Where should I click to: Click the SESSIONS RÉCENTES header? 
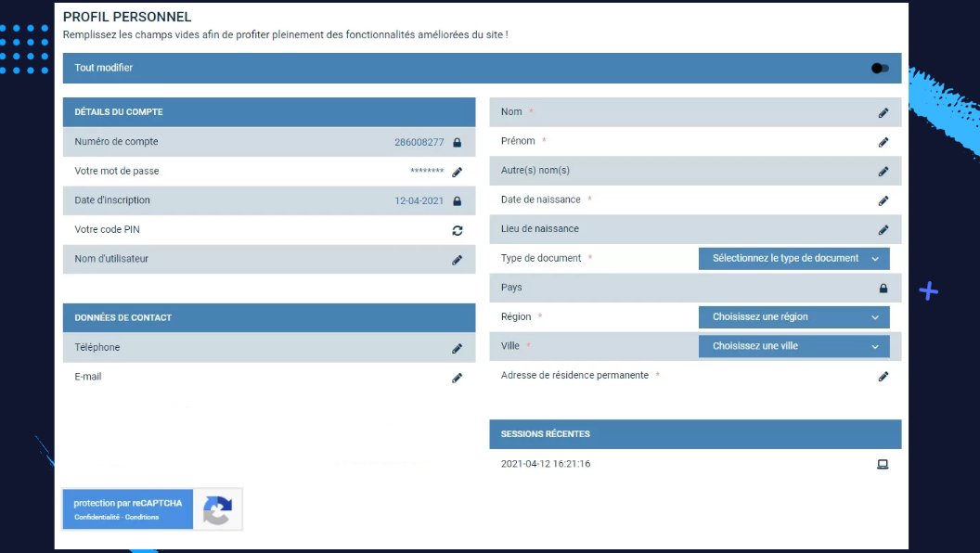(695, 433)
